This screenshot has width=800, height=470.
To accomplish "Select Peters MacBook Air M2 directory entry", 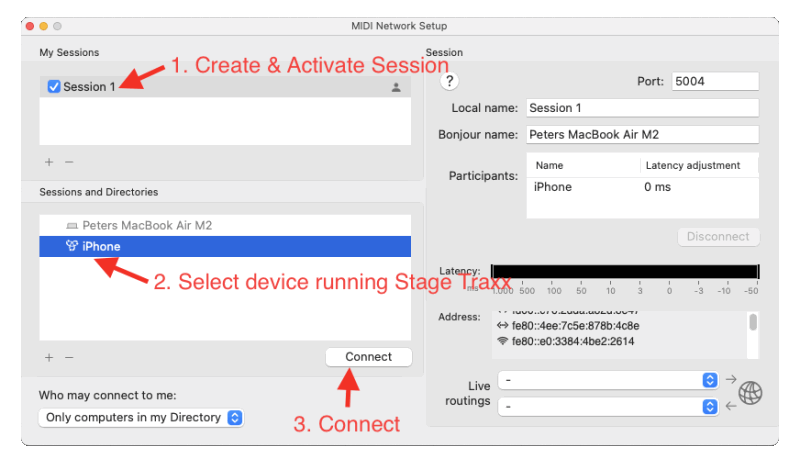I will (x=225, y=226).
